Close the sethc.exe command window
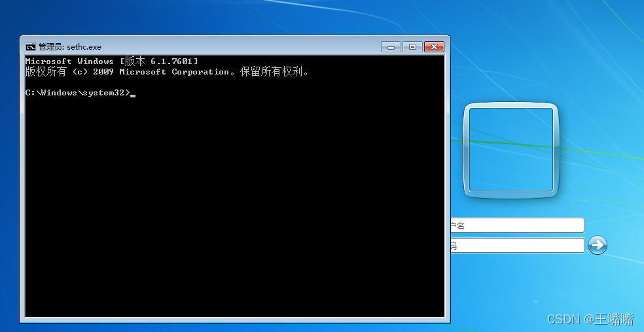Image resolution: width=644 pixels, height=332 pixels. 434,47
